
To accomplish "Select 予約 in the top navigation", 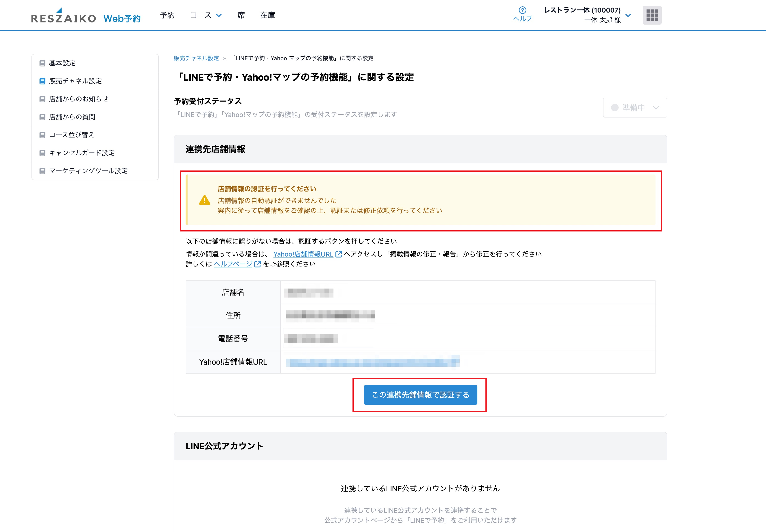I will (167, 15).
